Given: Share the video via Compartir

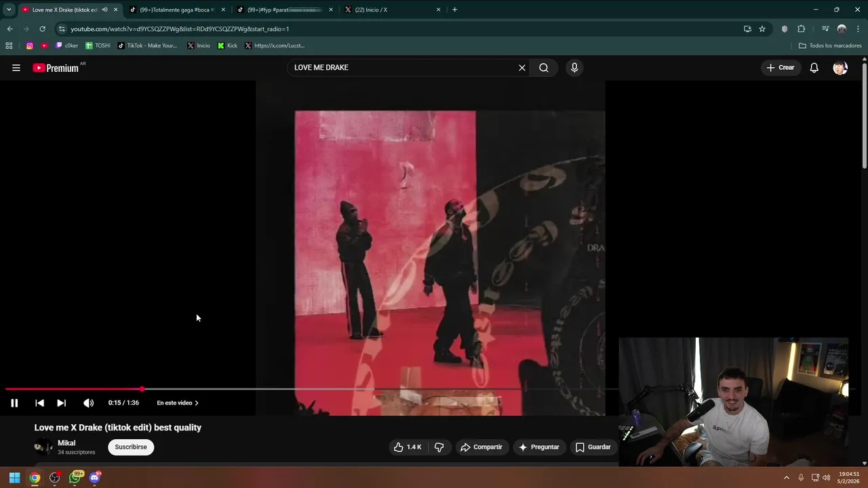Looking at the screenshot, I should pos(481,447).
